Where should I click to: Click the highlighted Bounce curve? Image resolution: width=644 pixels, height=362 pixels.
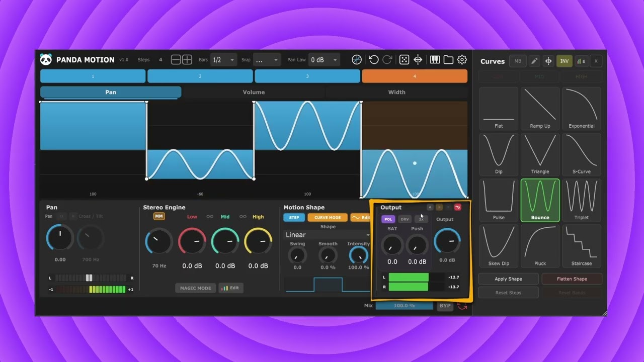tap(540, 200)
